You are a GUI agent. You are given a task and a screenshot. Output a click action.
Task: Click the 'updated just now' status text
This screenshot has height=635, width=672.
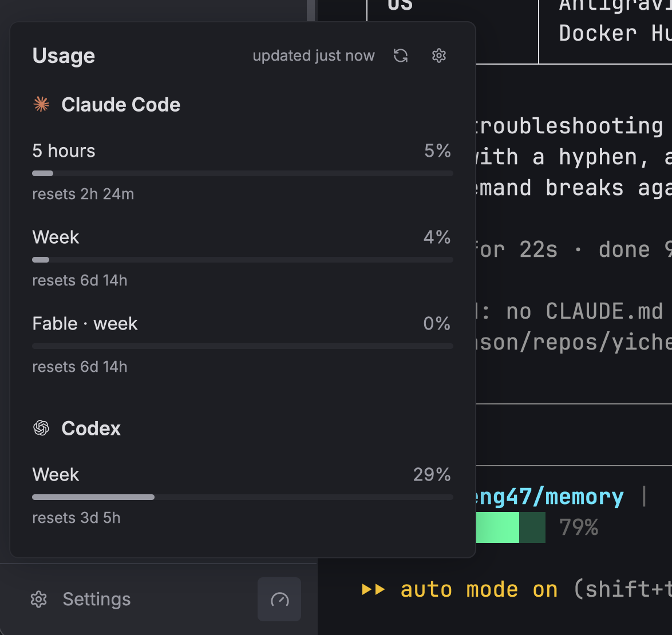[314, 55]
